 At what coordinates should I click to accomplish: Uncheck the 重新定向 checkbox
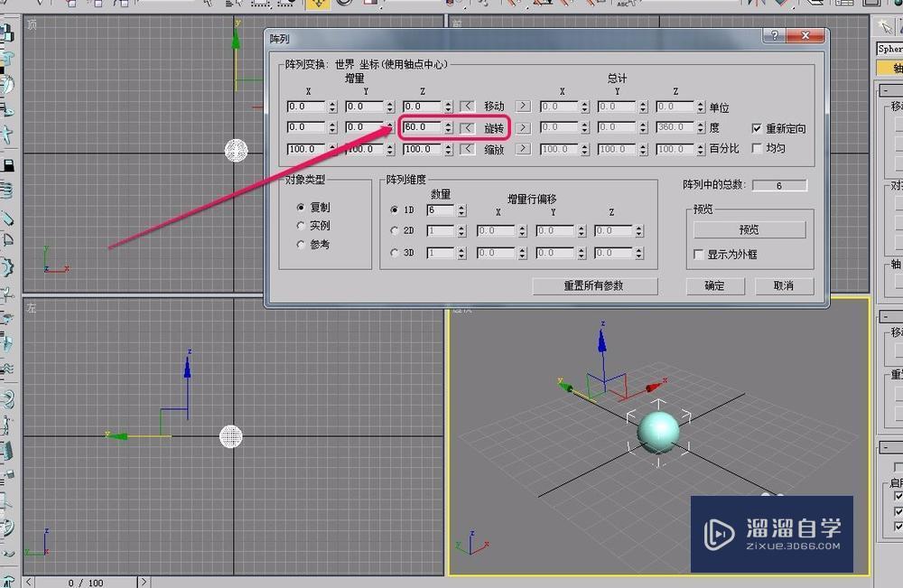(756, 127)
